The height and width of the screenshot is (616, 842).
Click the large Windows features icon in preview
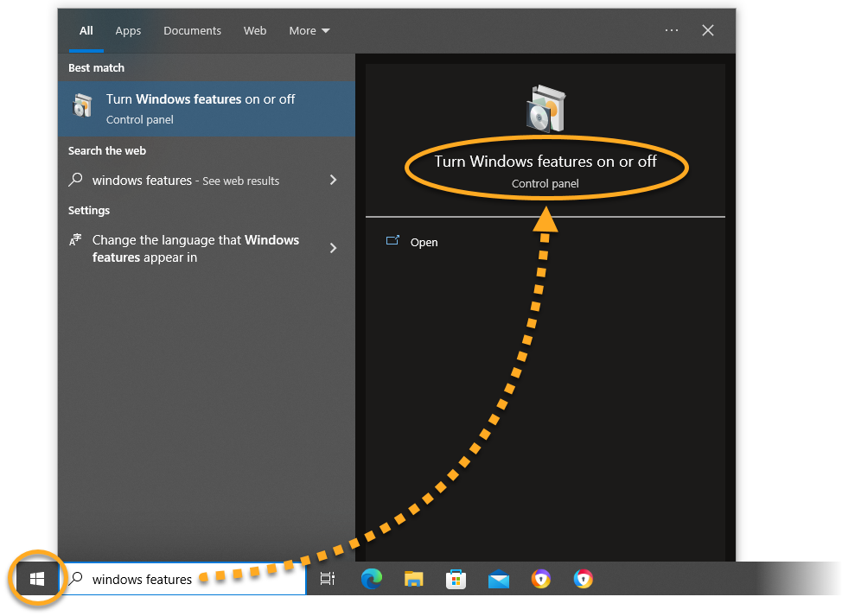click(545, 107)
